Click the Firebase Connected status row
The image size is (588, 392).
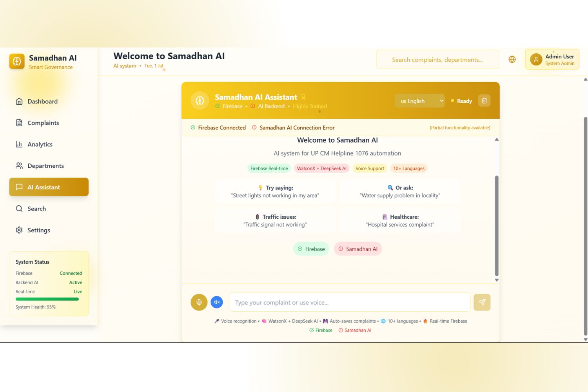[x=49, y=273]
